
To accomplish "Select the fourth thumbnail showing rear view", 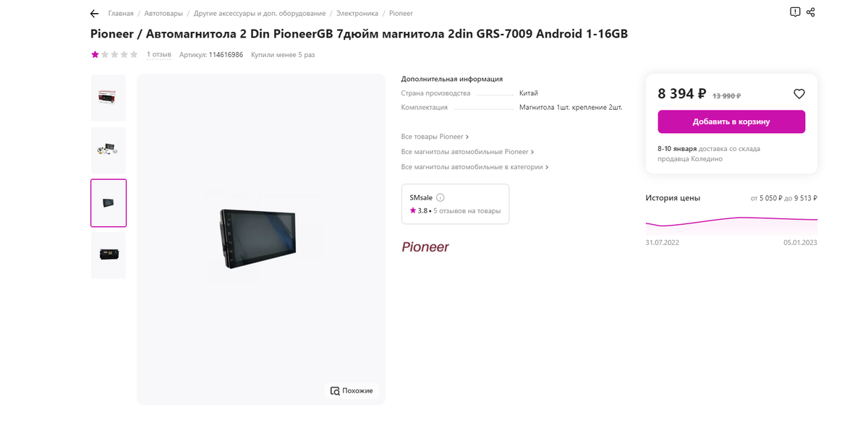I will (x=109, y=255).
